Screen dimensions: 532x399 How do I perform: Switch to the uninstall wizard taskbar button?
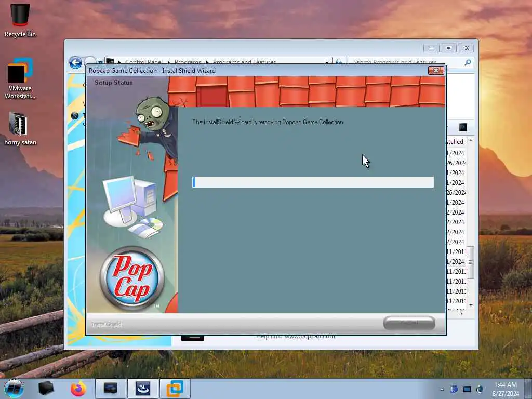click(x=142, y=389)
